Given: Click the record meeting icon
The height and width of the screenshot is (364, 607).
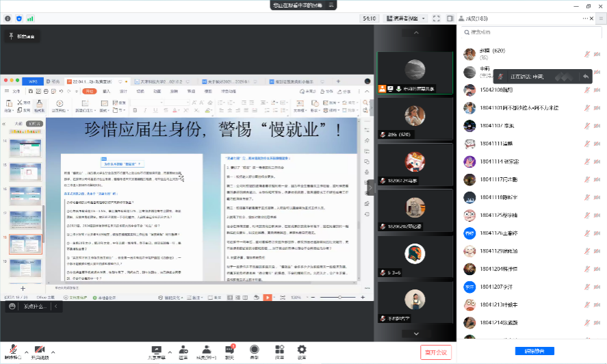Looking at the screenshot, I should point(255,350).
